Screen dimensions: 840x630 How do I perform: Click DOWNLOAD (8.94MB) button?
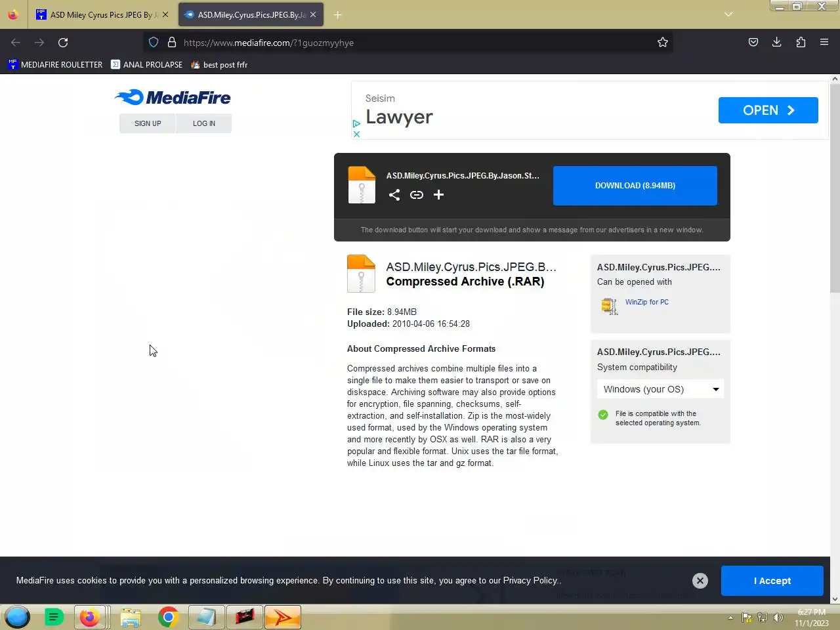635,186
